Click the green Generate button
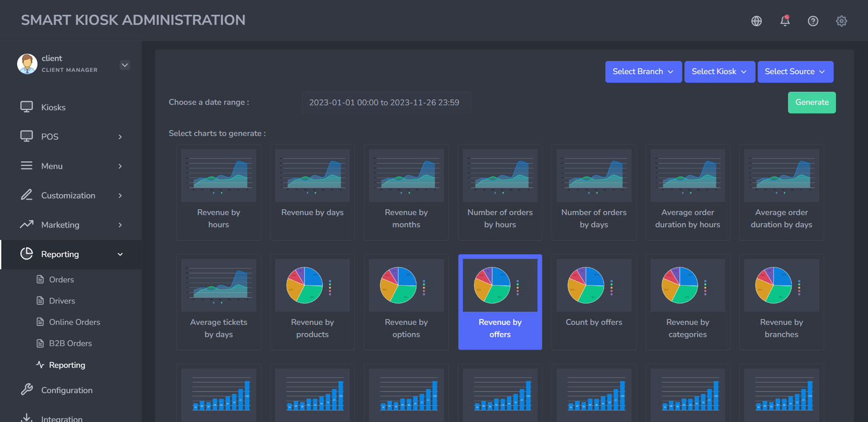 [x=812, y=103]
